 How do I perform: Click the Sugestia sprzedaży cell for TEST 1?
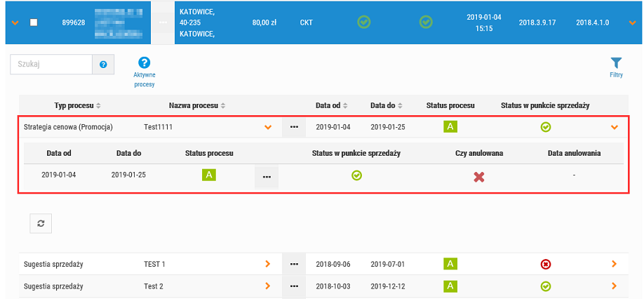pyautogui.click(x=53, y=264)
